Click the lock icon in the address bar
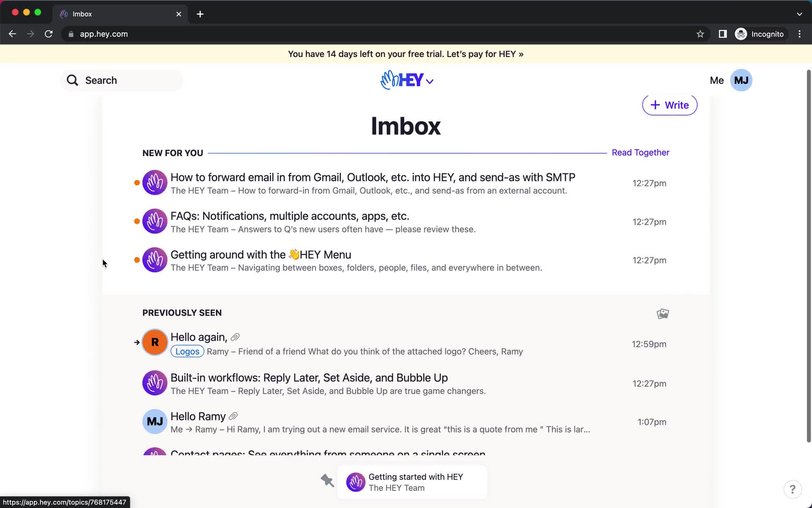Image resolution: width=812 pixels, height=508 pixels. [71, 34]
